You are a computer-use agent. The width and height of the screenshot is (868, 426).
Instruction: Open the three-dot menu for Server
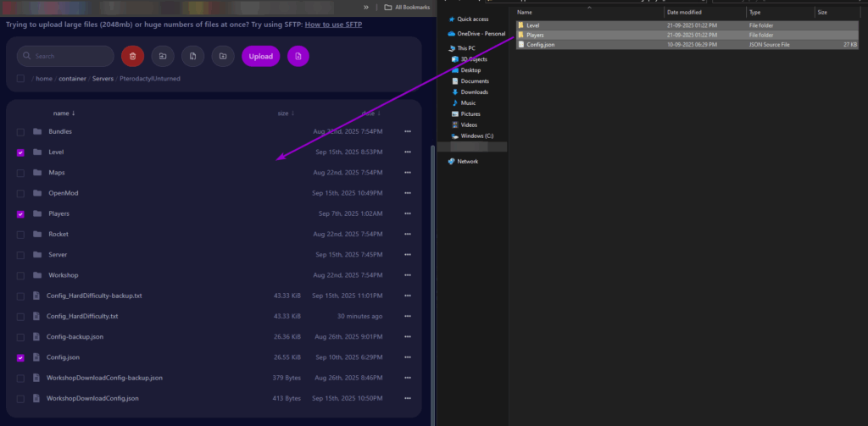tap(408, 254)
